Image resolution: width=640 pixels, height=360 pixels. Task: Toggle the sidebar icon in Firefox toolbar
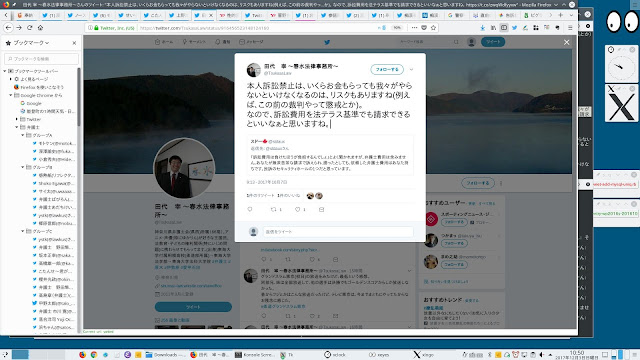pos(504,28)
